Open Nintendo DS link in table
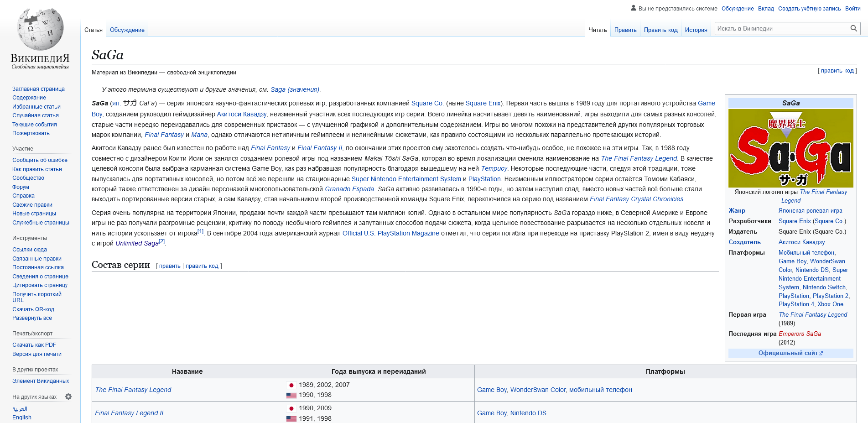The image size is (868, 423). [x=528, y=413]
